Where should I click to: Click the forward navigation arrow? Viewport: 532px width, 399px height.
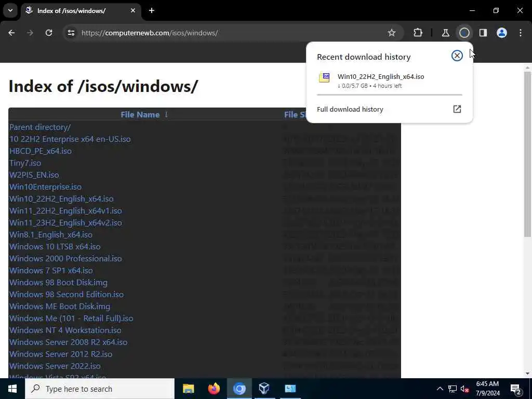(30, 33)
